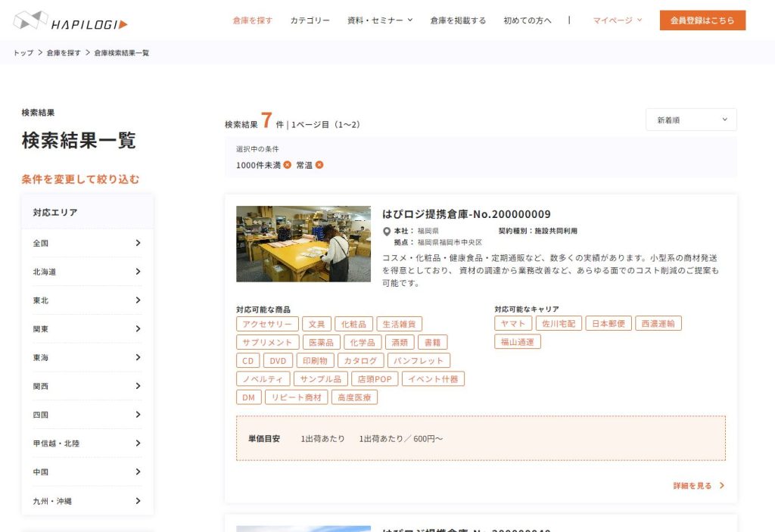Click the 化学品 product tag
775x532 pixels.
[363, 342]
